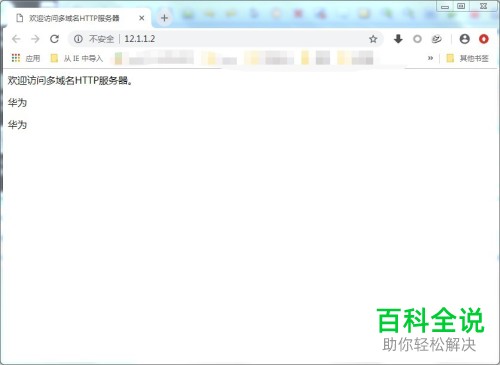The image size is (500, 365).
Task: Open the extension icon next to the profile divider
Action: point(436,39)
